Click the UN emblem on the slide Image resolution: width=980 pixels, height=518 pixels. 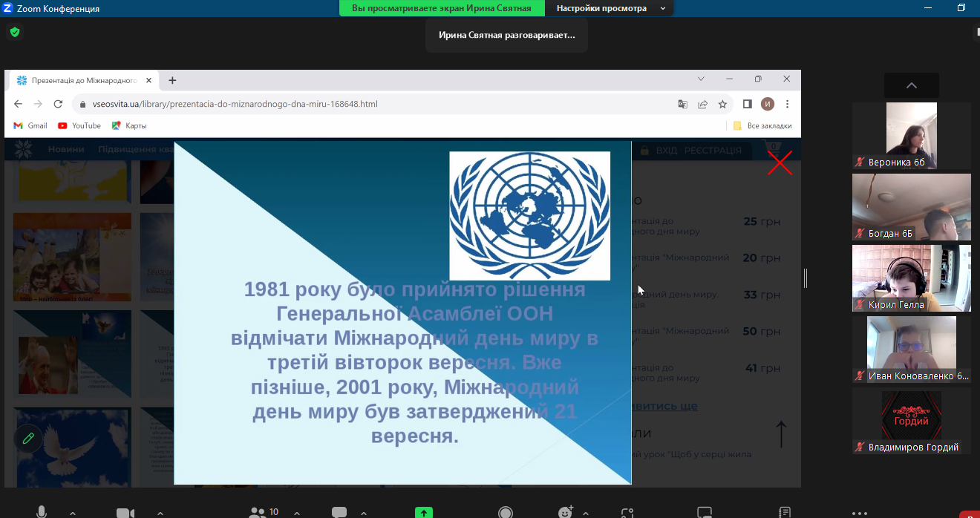[x=529, y=216]
